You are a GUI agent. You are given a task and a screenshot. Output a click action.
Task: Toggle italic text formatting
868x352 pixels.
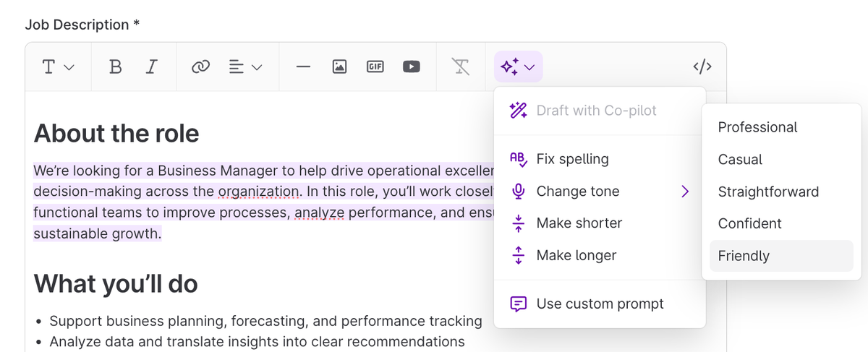[151, 66]
